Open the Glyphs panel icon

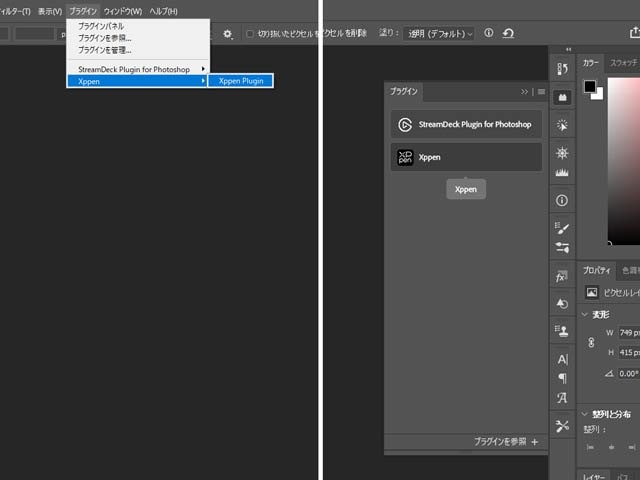click(562, 398)
